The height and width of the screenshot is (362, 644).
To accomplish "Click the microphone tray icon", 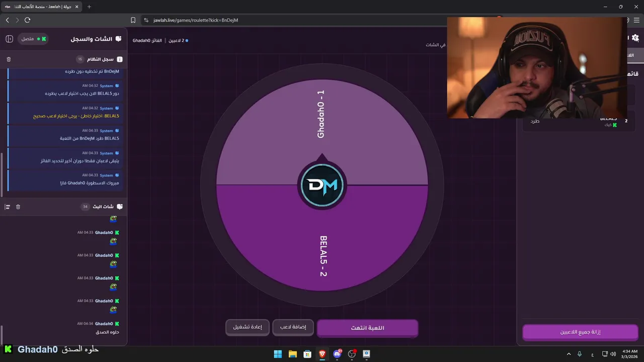I will pyautogui.click(x=580, y=354).
